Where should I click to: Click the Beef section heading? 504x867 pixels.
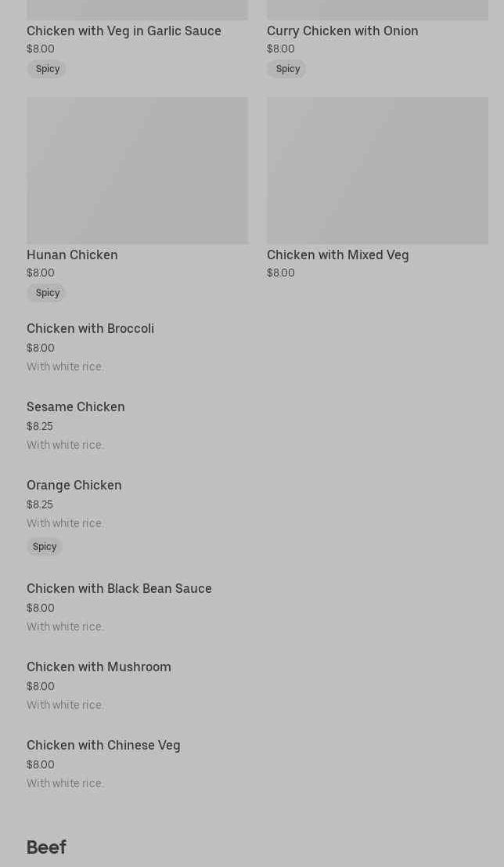tap(46, 847)
